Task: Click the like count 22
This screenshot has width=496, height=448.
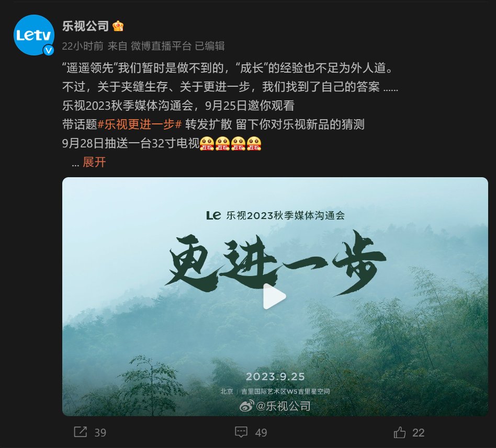Action: point(418,432)
